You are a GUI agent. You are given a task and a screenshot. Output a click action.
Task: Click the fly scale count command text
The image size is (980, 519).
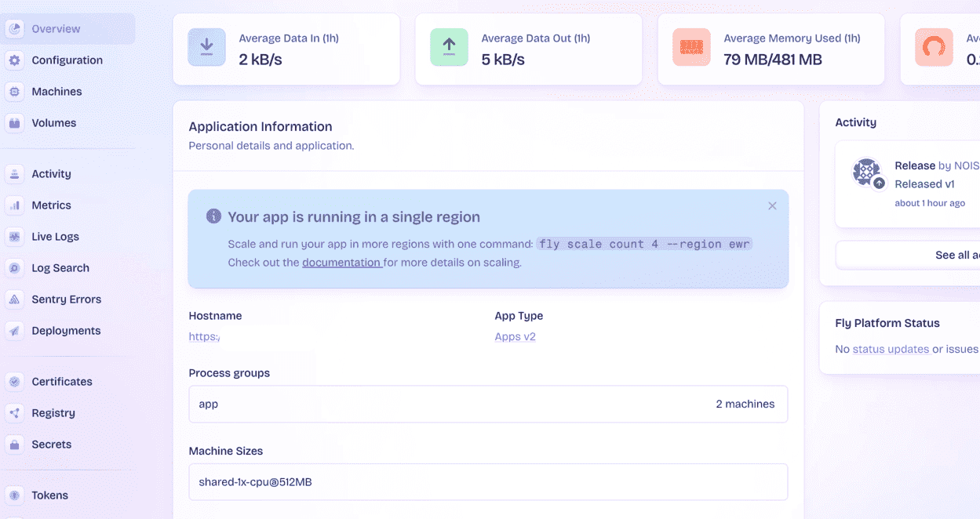tap(644, 244)
